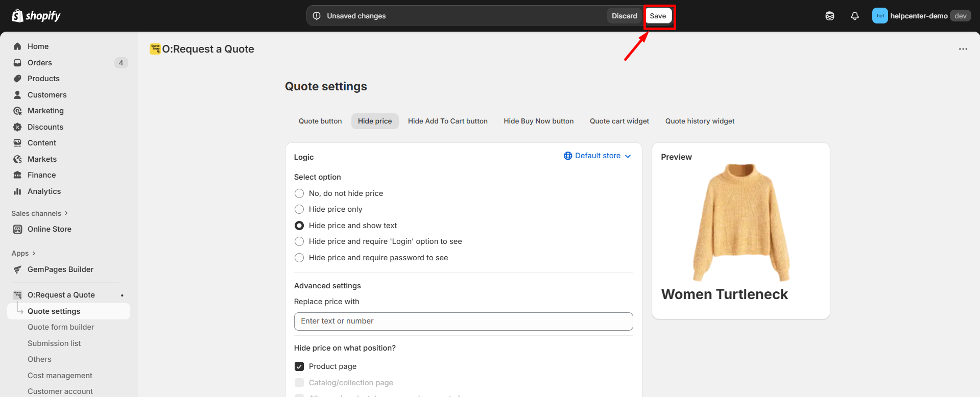Viewport: 980px width, 397px height.
Task: Open the notifications bell
Action: click(x=854, y=16)
